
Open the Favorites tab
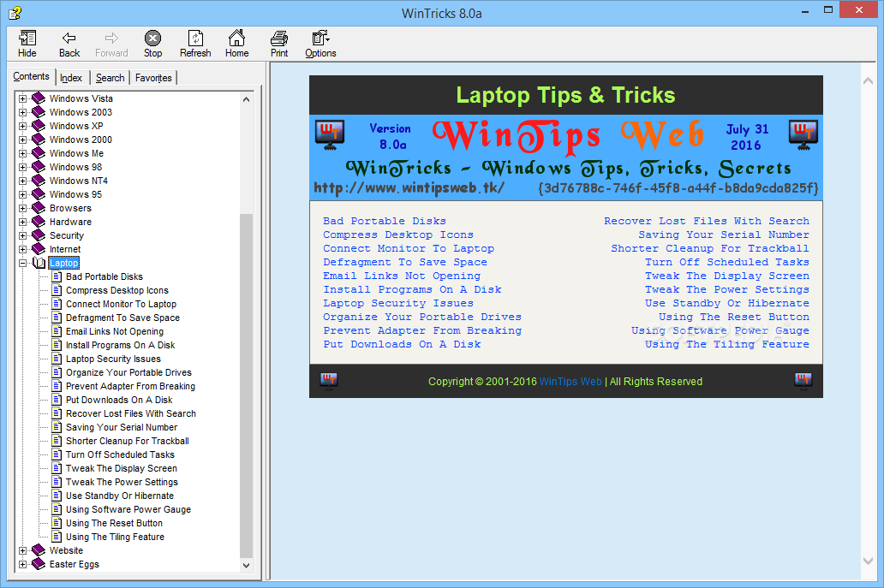(x=153, y=78)
